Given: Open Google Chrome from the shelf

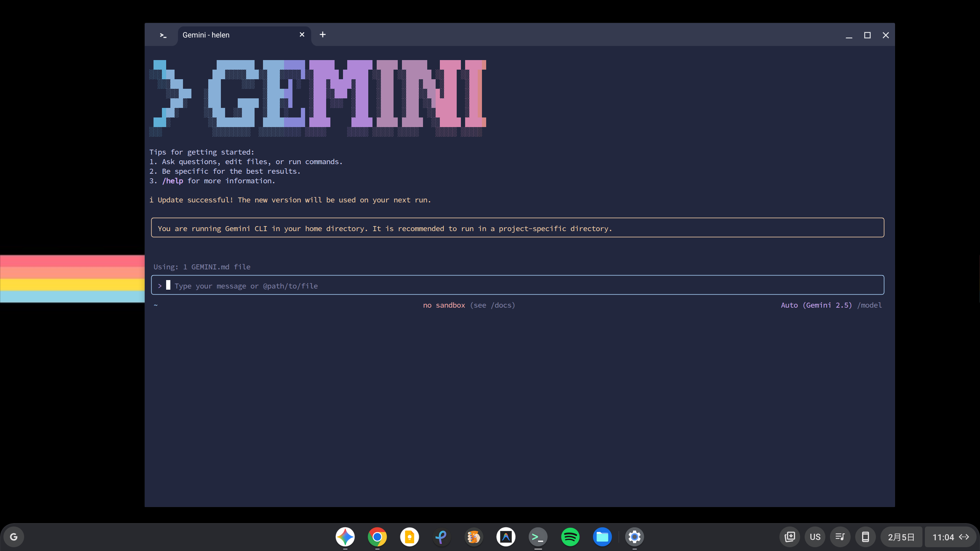Looking at the screenshot, I should 377,536.
